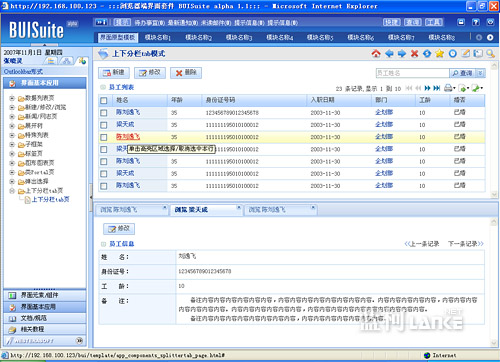Viewport: 500px width, 362px height.
Task: Click the sidebar splitter collapse handle
Action: (x=91, y=197)
